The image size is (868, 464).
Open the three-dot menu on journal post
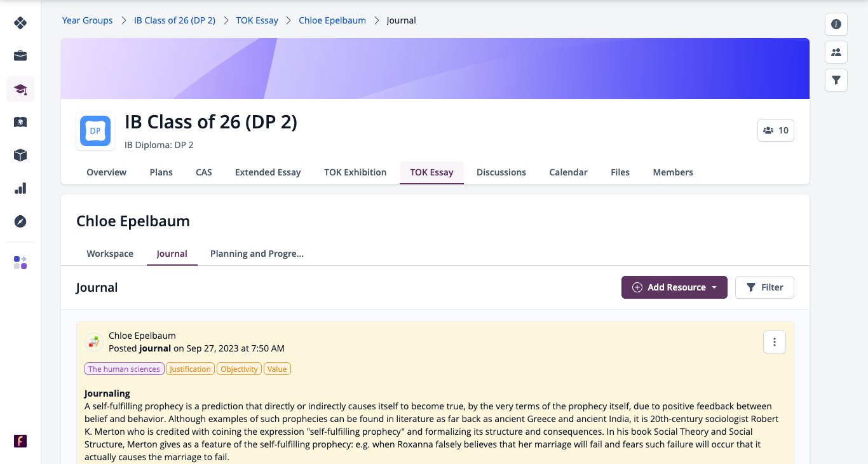click(x=775, y=342)
